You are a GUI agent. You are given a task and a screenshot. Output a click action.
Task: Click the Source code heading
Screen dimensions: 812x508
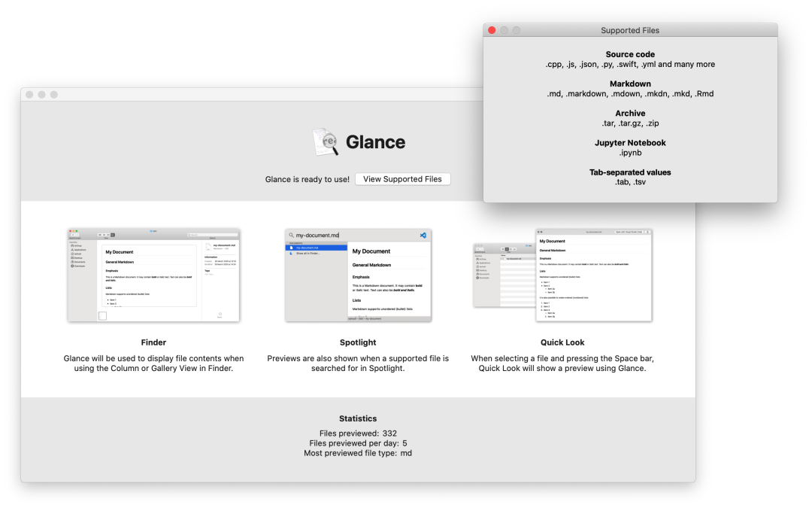[x=630, y=54]
